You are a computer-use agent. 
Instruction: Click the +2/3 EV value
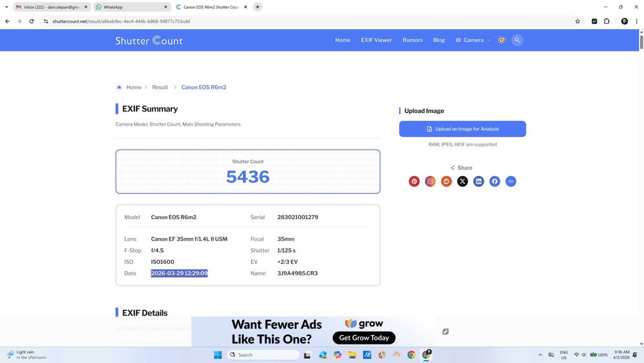pyautogui.click(x=287, y=262)
